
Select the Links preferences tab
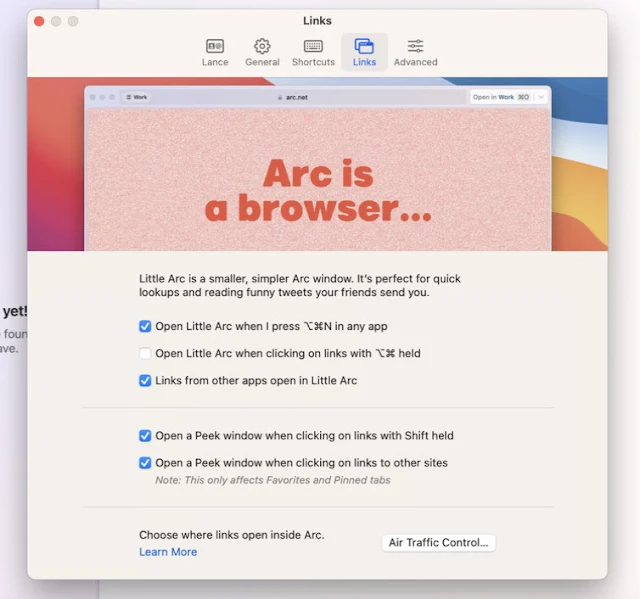coord(364,52)
